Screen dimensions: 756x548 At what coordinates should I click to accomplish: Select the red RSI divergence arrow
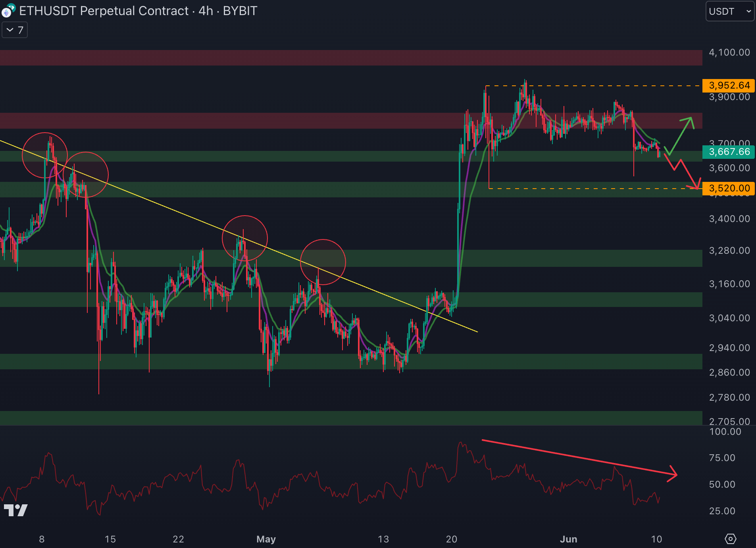tap(579, 457)
